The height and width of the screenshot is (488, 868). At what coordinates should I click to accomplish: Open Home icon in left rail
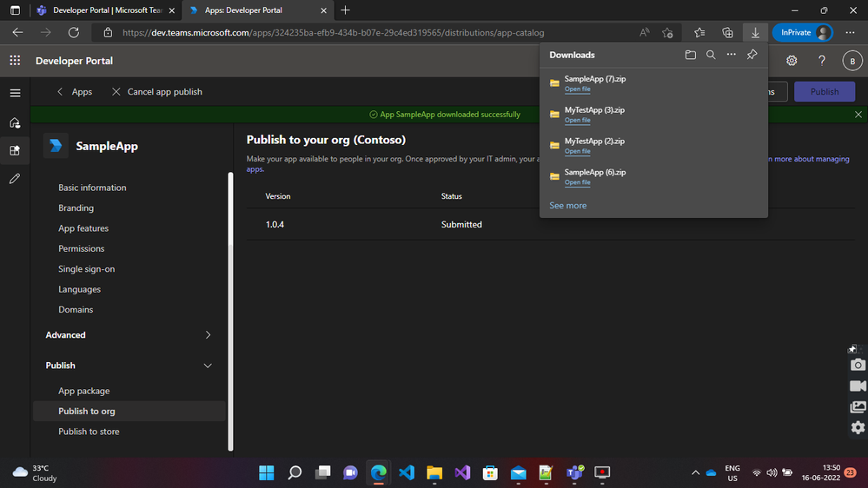(15, 122)
